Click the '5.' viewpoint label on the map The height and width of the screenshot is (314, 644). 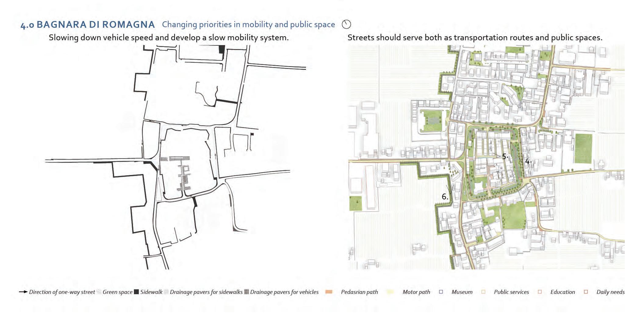[505, 156]
